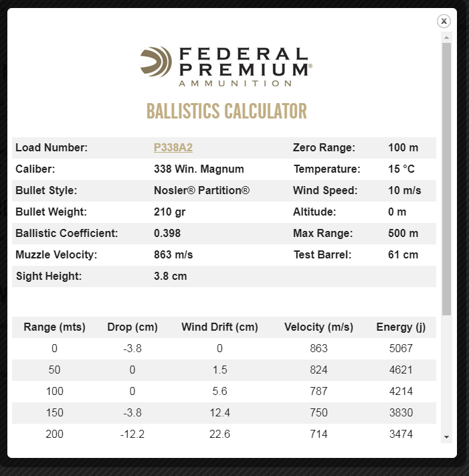Image resolution: width=469 pixels, height=476 pixels.
Task: Click the scrollbar up arrow
Action: [x=446, y=37]
